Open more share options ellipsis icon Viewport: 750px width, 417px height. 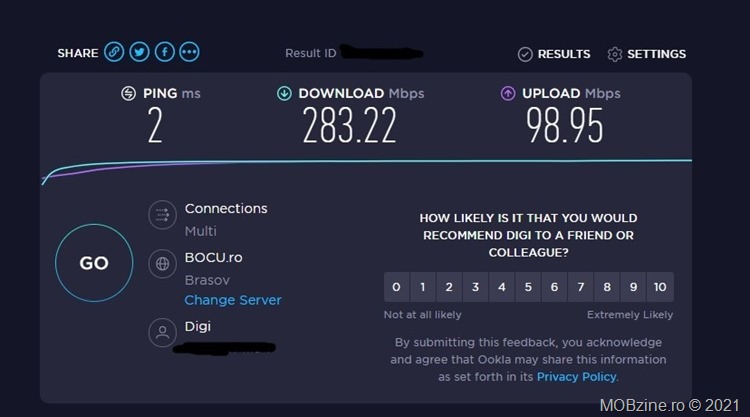tap(189, 52)
